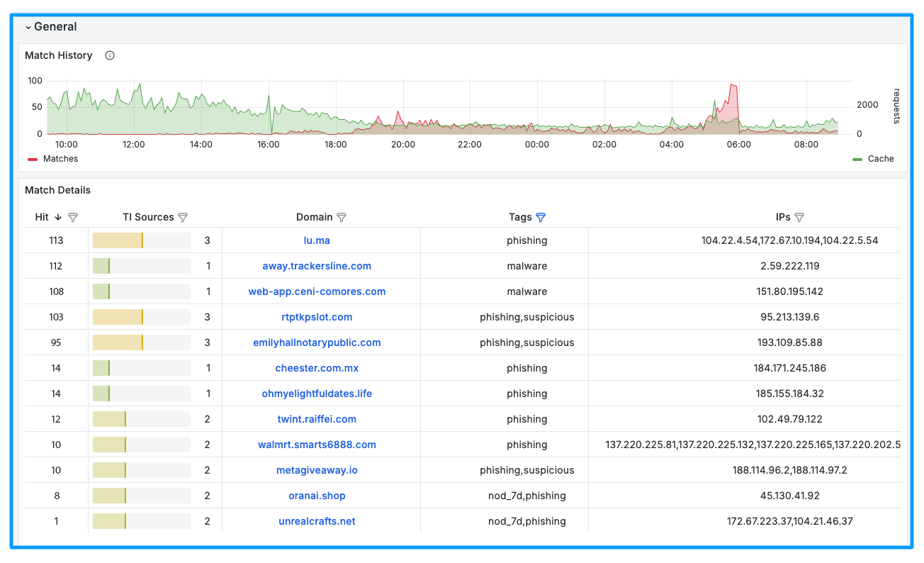Open the away.trackersline.com domain link
The width and height of the screenshot is (924, 563).
317,266
